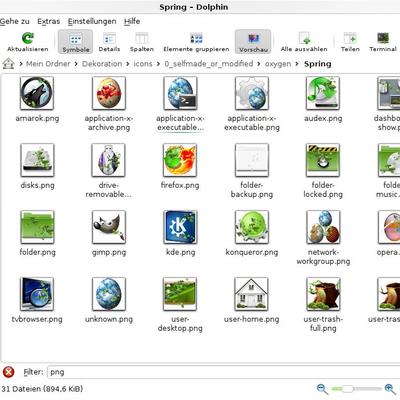Image resolution: width=400 pixels, height=400 pixels.
Task: Click the icon size zoom slider
Action: tap(356, 389)
